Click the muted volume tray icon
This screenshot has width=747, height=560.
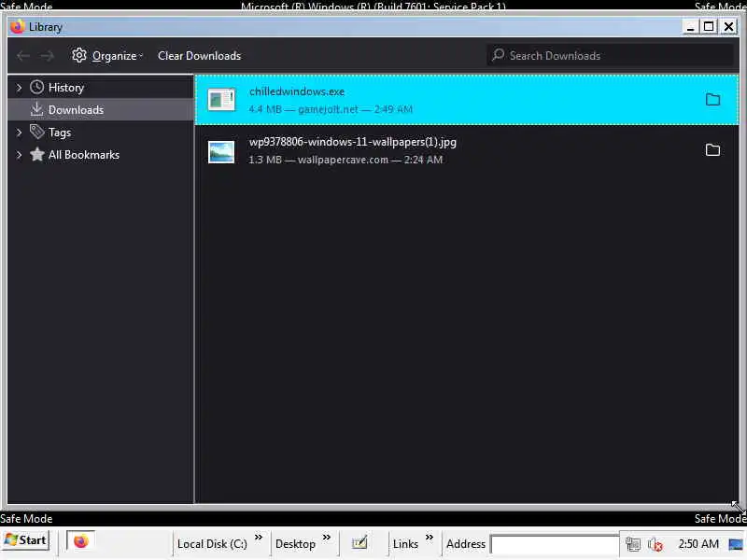pos(655,544)
